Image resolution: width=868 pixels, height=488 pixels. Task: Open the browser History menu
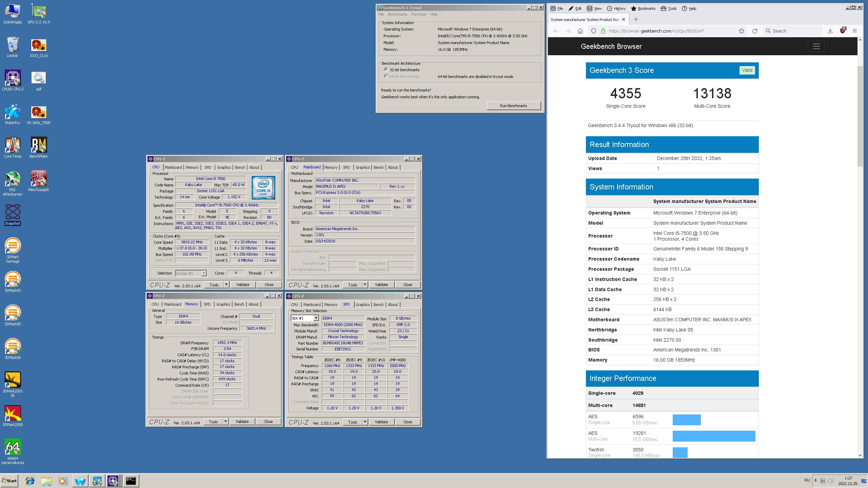(616, 8)
